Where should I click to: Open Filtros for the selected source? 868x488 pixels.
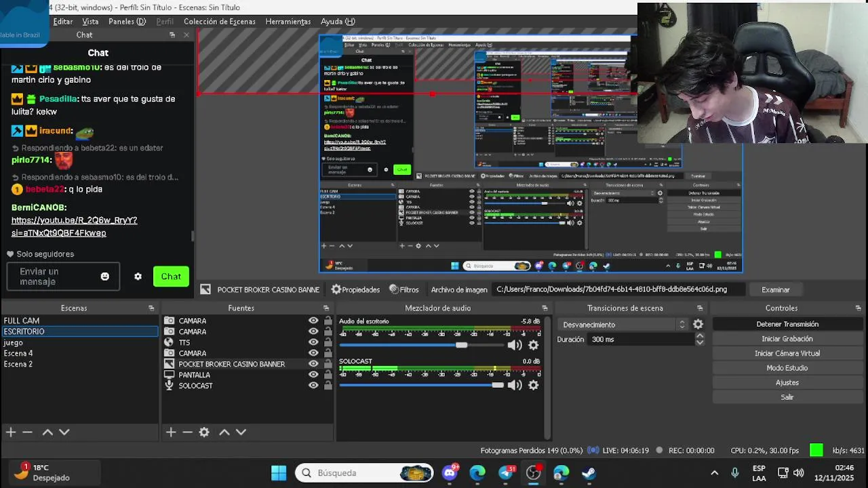[404, 289]
